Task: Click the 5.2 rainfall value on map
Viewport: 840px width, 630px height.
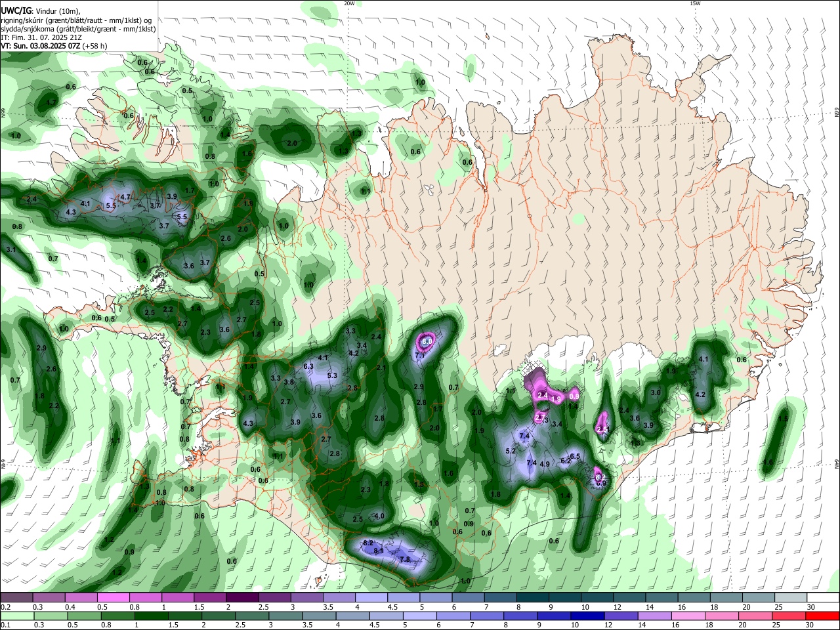Action: [511, 451]
